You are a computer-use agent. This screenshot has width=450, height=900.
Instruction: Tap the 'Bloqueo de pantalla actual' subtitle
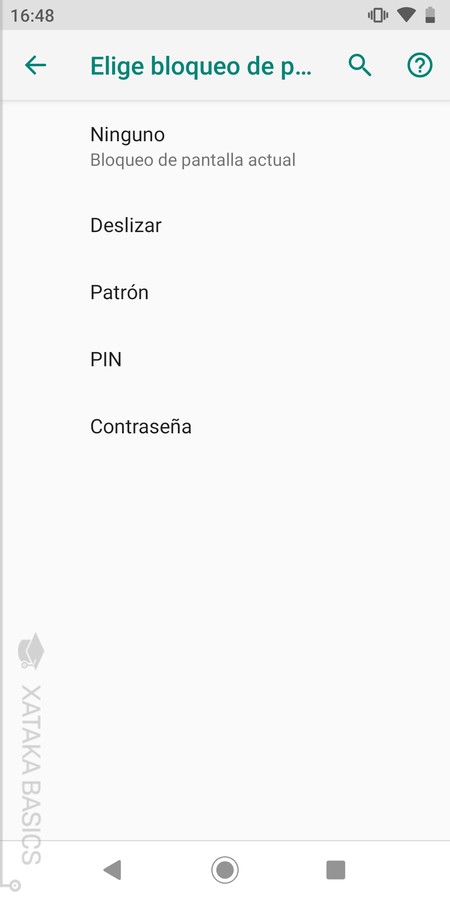tap(193, 160)
